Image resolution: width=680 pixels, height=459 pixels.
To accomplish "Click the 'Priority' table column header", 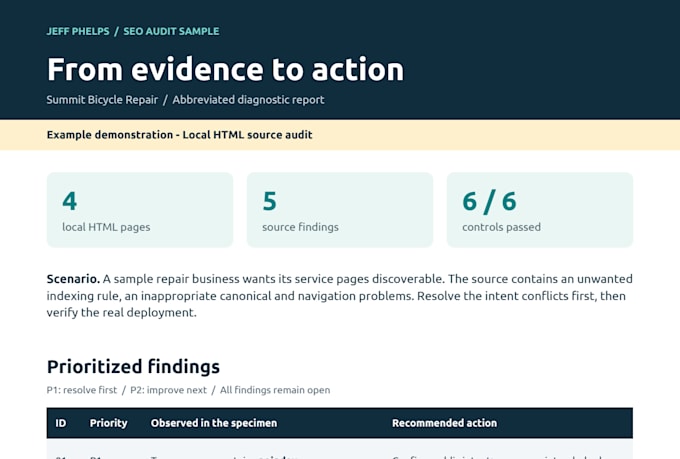I will coord(108,423).
